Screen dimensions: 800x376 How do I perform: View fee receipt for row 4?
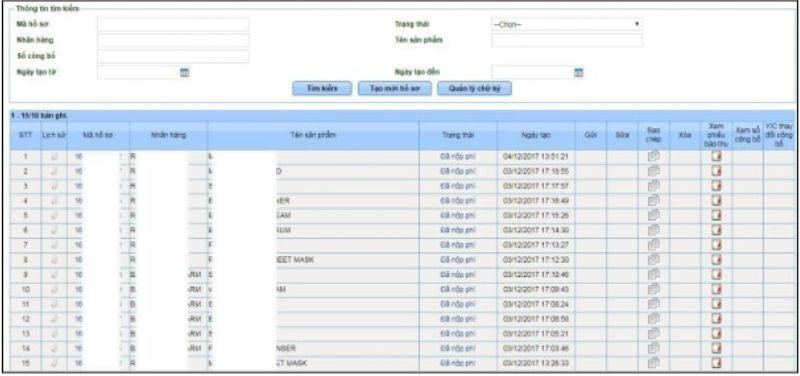pos(717,201)
